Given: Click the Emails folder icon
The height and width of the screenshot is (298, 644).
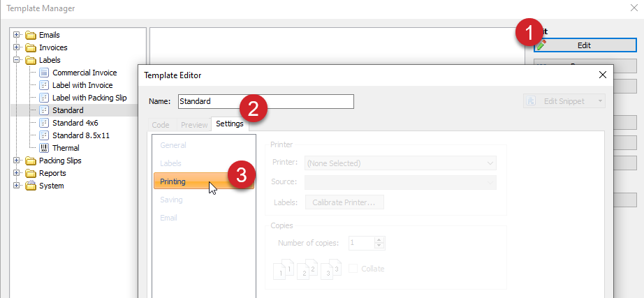Looking at the screenshot, I should 31,35.
